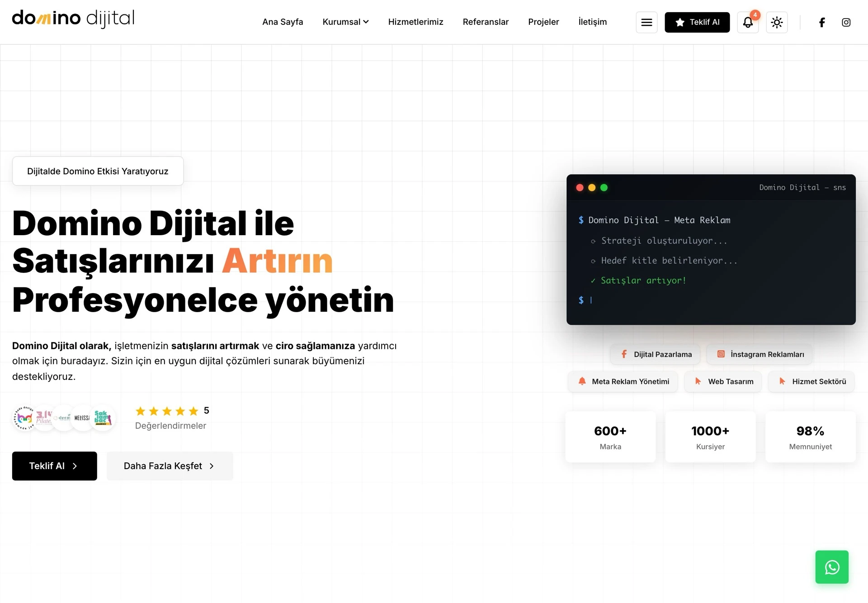
Task: Click the Değerlendirmeler label
Action: click(x=170, y=426)
